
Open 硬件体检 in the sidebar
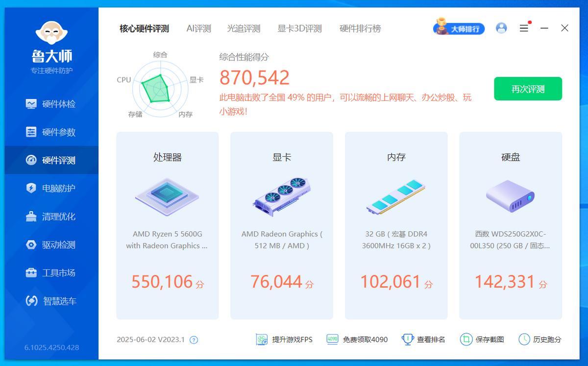point(51,104)
